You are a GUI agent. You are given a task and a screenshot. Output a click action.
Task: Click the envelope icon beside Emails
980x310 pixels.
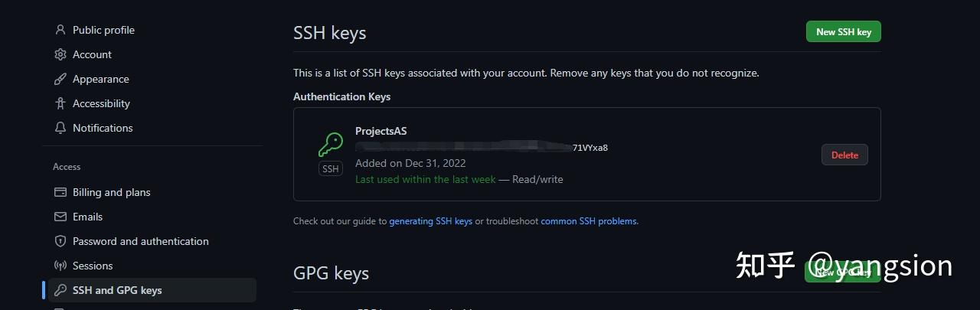pos(60,217)
